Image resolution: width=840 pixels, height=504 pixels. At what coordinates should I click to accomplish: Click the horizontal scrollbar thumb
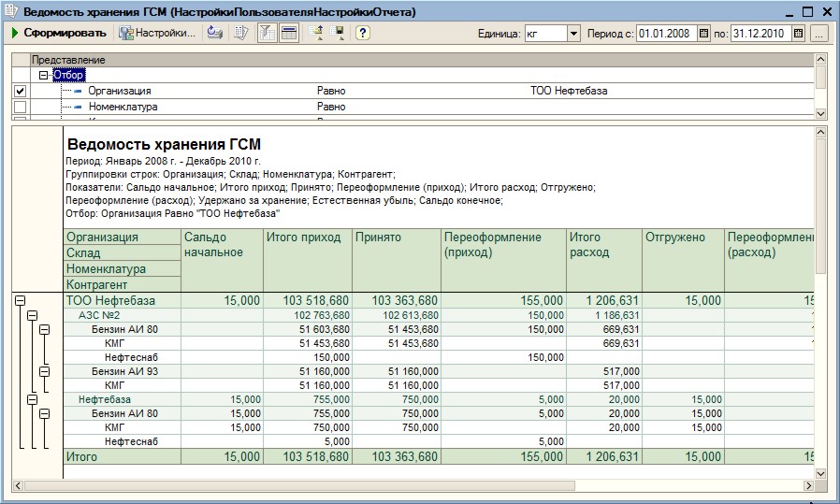tap(299, 486)
